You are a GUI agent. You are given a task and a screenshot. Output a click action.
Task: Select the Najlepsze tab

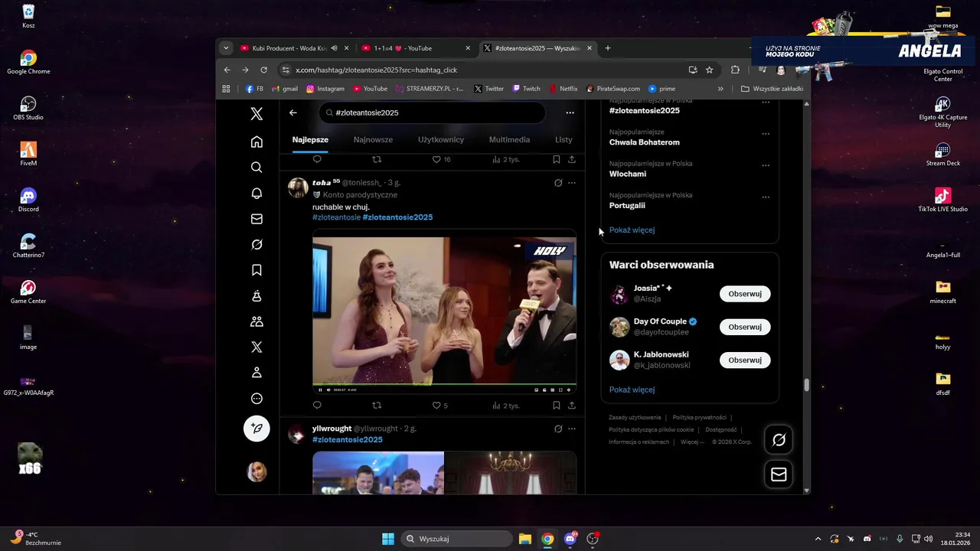[310, 140]
